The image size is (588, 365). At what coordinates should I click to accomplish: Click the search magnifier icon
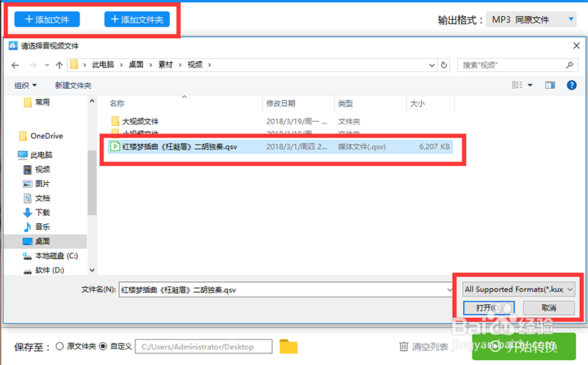tap(570, 65)
